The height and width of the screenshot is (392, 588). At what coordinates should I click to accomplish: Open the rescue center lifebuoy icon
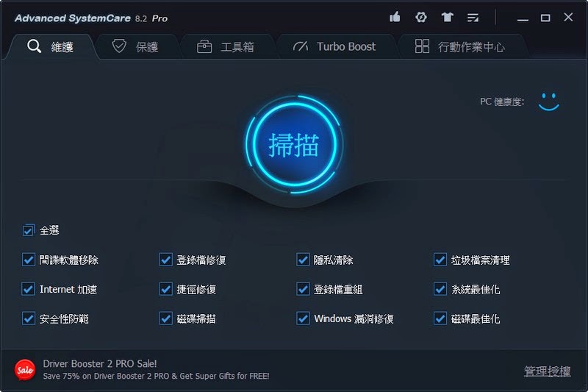pos(420,17)
